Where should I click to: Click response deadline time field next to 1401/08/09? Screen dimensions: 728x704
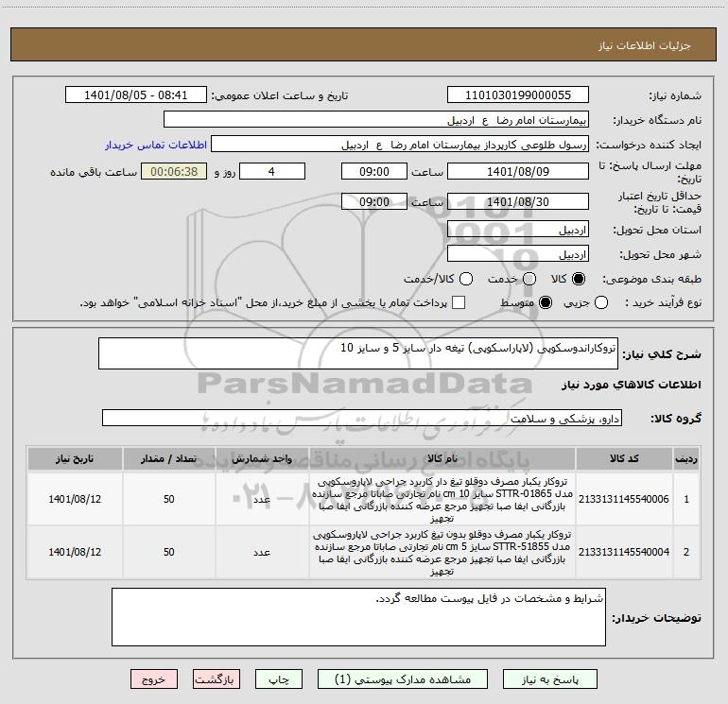(374, 171)
